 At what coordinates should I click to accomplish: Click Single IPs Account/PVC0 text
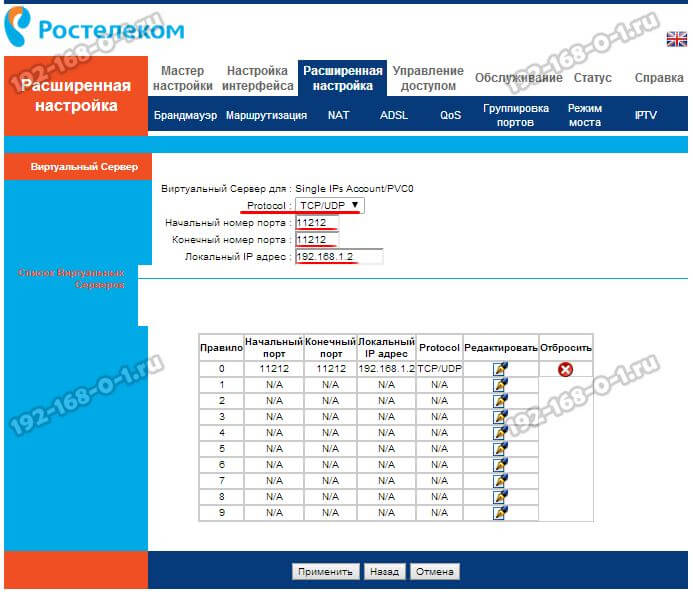354,189
